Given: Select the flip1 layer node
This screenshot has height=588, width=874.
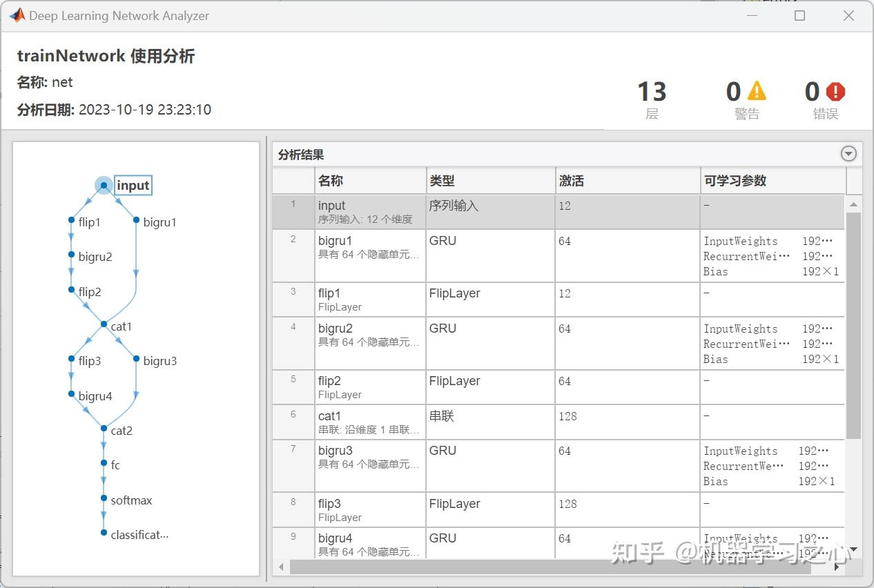Looking at the screenshot, I should 70,222.
